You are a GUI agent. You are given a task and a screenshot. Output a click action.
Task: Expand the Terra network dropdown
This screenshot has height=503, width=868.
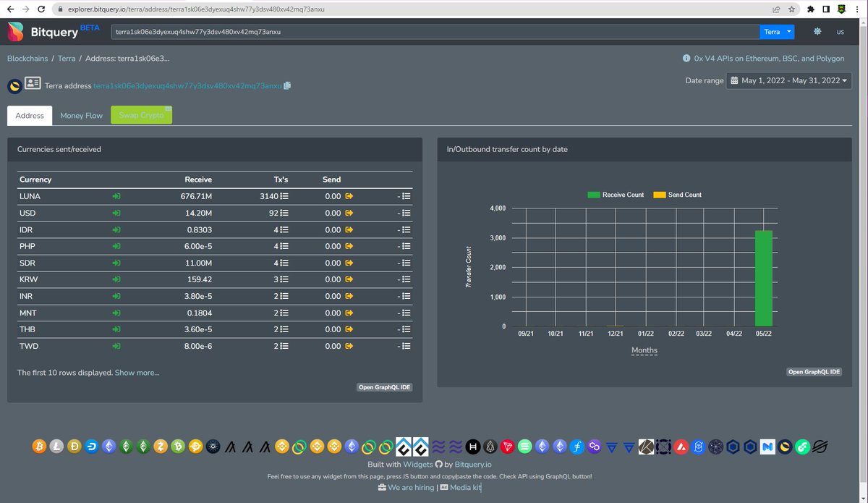778,32
